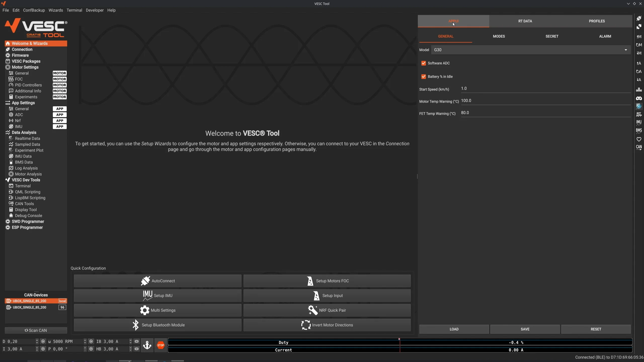
Task: Open the Wizards menu
Action: click(x=56, y=10)
